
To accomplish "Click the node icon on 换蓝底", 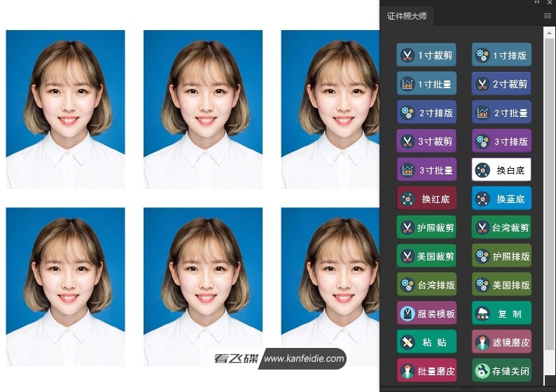I will click(x=482, y=199).
